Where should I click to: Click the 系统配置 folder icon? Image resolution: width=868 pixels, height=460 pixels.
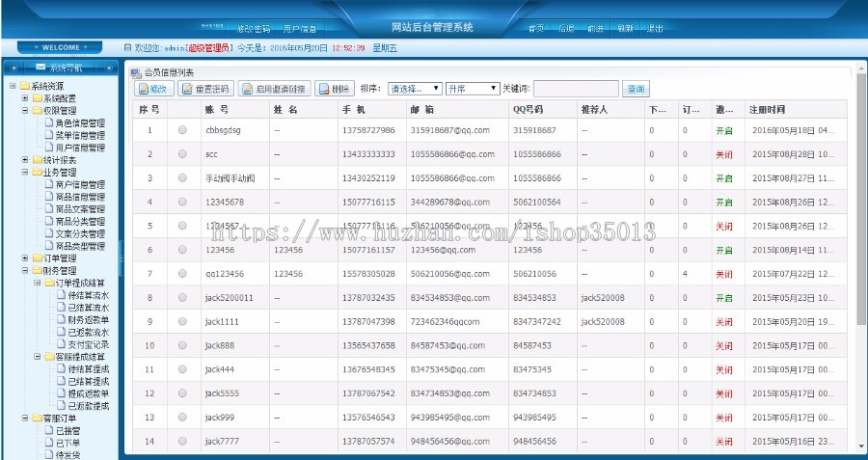(37, 98)
